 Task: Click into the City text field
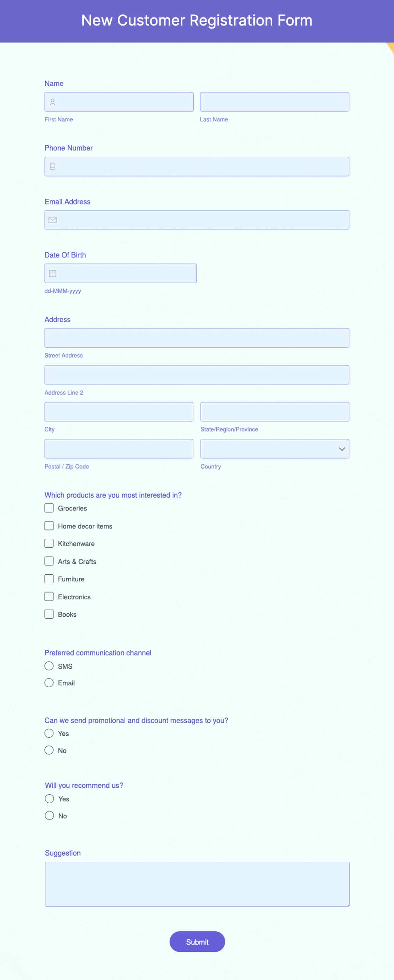click(x=119, y=412)
